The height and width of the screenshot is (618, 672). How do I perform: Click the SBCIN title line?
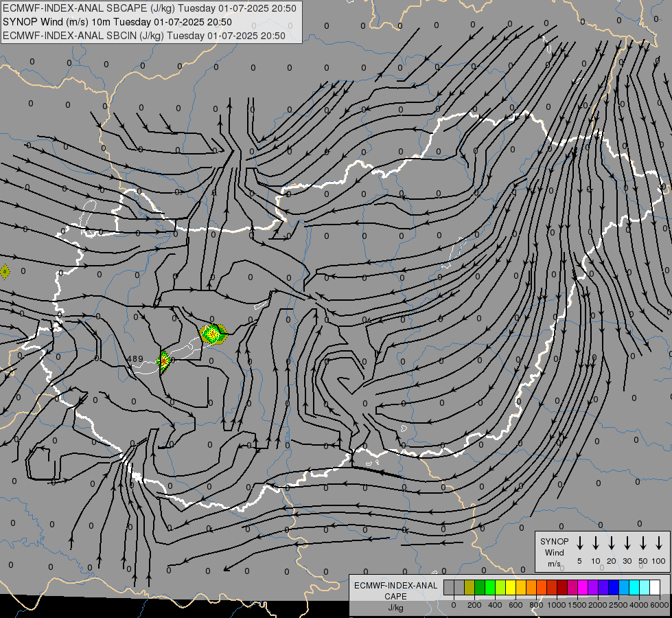[144, 36]
